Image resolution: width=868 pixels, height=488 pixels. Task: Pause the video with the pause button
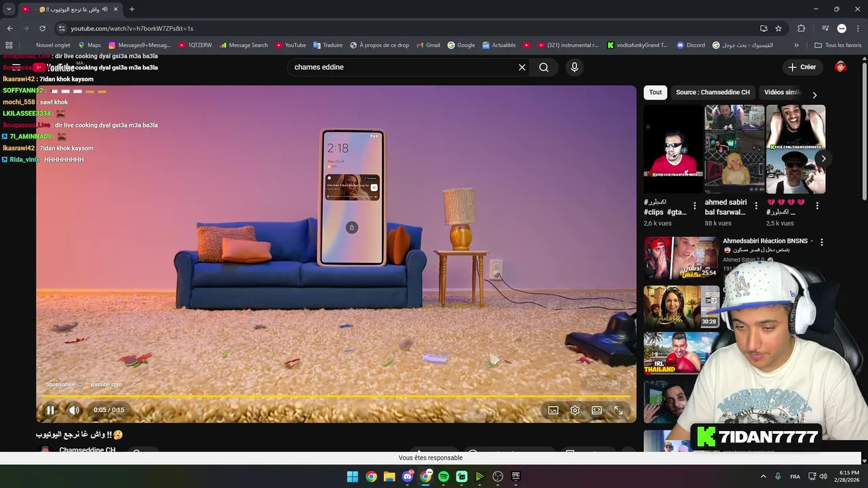50,410
